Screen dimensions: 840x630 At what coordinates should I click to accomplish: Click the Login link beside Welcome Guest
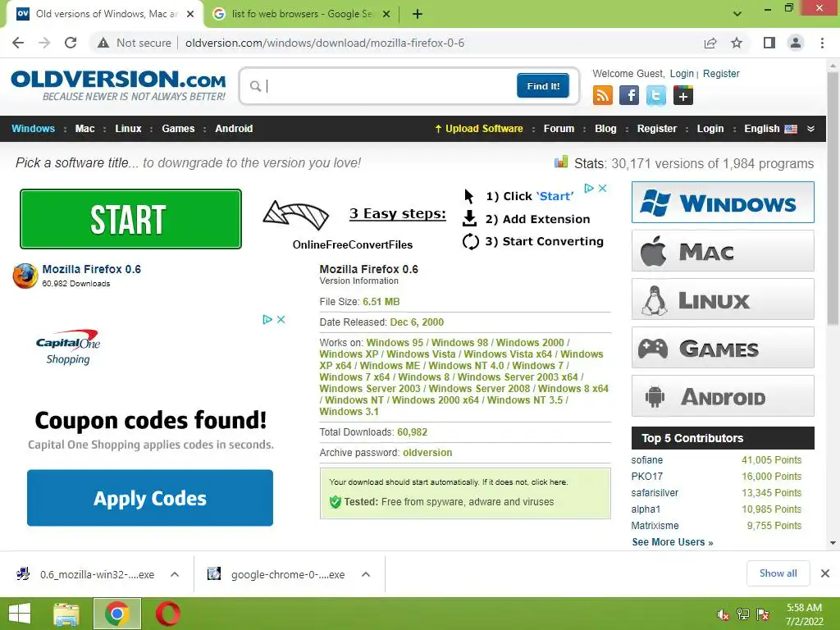click(x=682, y=73)
